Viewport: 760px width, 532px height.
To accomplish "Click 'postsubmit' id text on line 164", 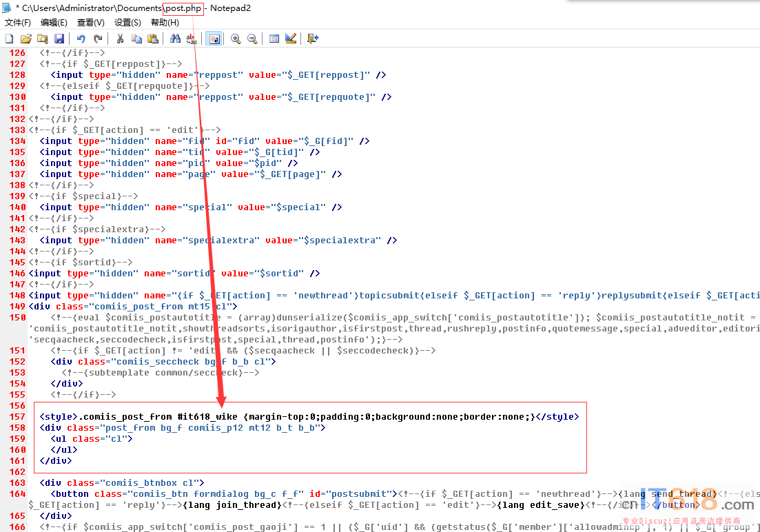I will click(x=359, y=493).
